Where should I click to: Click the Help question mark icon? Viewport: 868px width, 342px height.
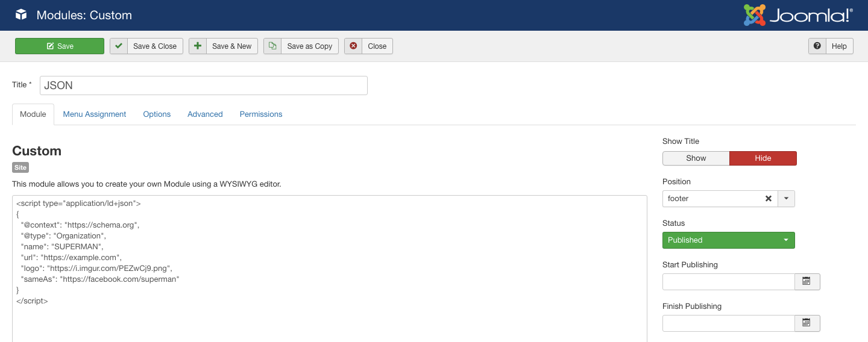[x=817, y=46]
